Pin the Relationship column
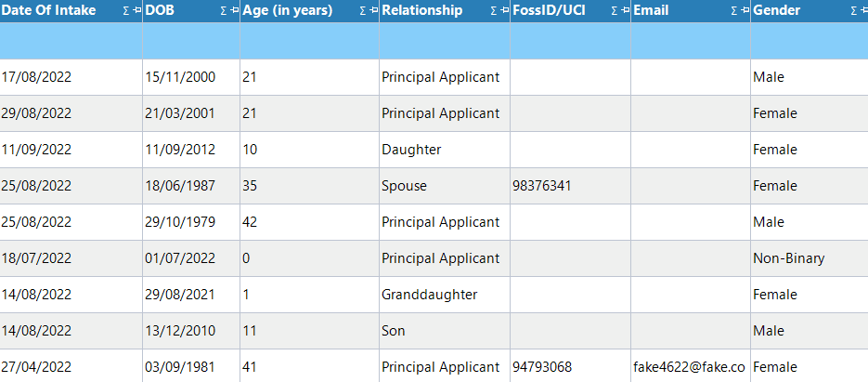This screenshot has width=868, height=382. [504, 11]
